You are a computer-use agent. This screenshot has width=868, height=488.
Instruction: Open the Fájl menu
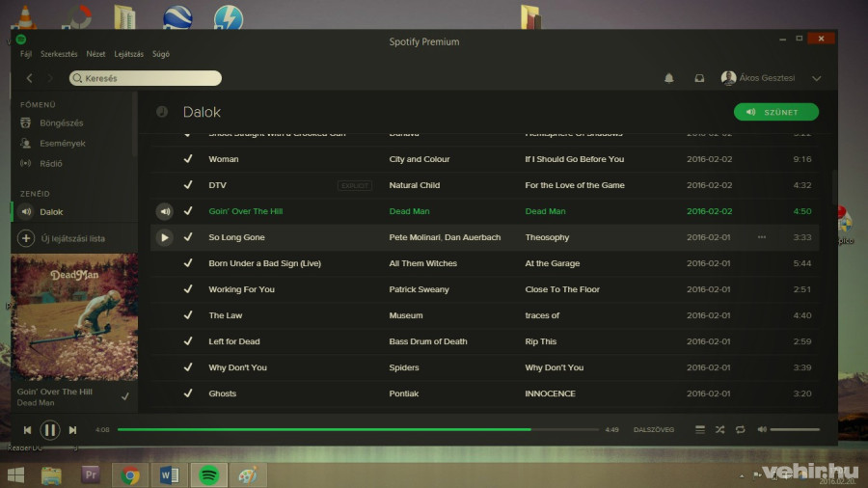coord(26,54)
